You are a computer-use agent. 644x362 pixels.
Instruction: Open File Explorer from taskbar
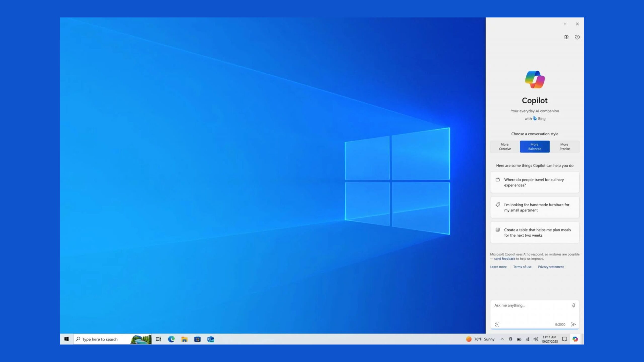pyautogui.click(x=184, y=339)
